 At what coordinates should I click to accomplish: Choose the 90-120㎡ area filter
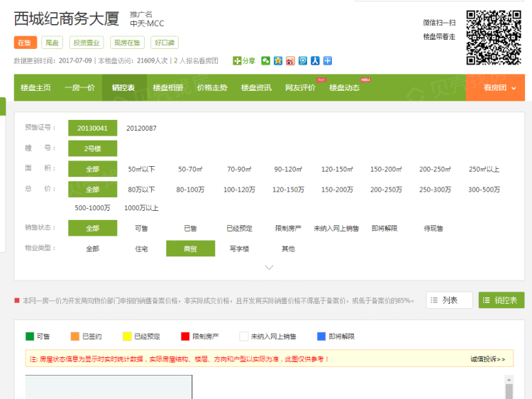[x=288, y=169]
